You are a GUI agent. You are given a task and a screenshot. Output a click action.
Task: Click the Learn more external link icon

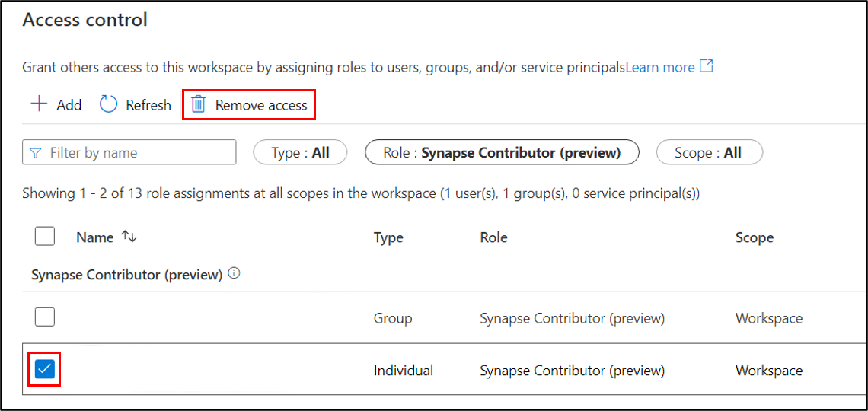707,66
